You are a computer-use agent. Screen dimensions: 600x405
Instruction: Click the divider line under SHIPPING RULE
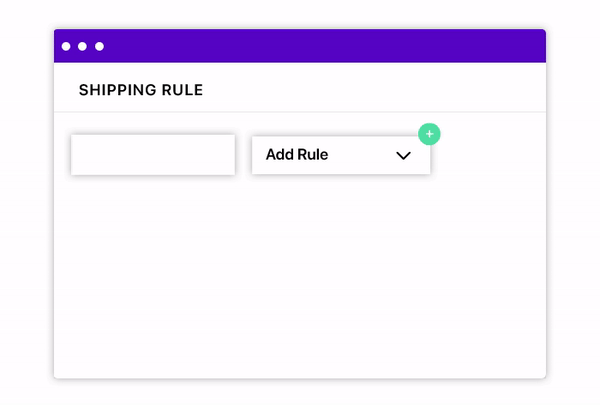[300, 112]
